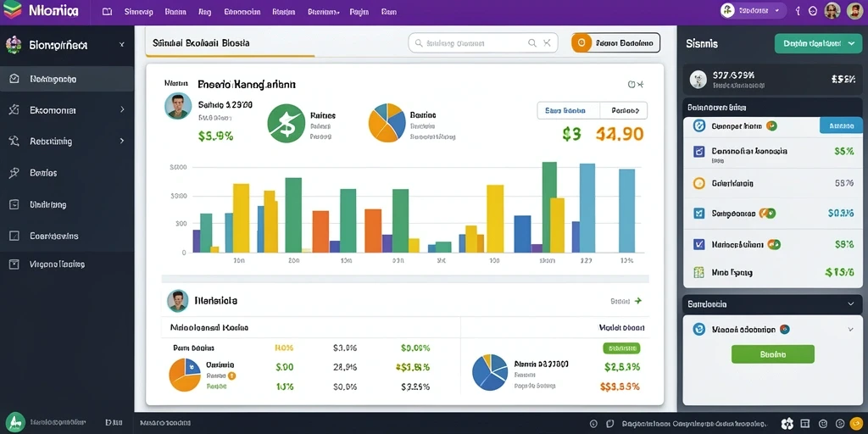Click the flower icon beside sidebar project title

pos(14,45)
